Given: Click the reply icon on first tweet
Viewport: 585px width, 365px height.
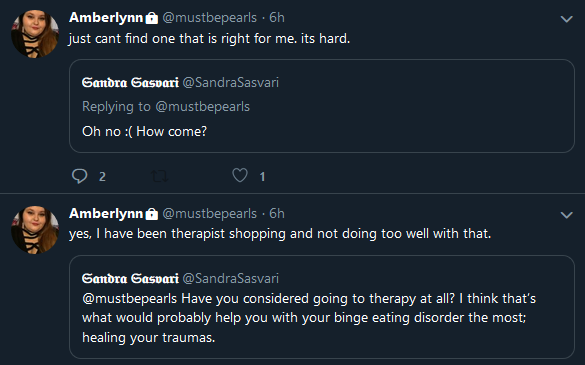Looking at the screenshot, I should (x=79, y=176).
